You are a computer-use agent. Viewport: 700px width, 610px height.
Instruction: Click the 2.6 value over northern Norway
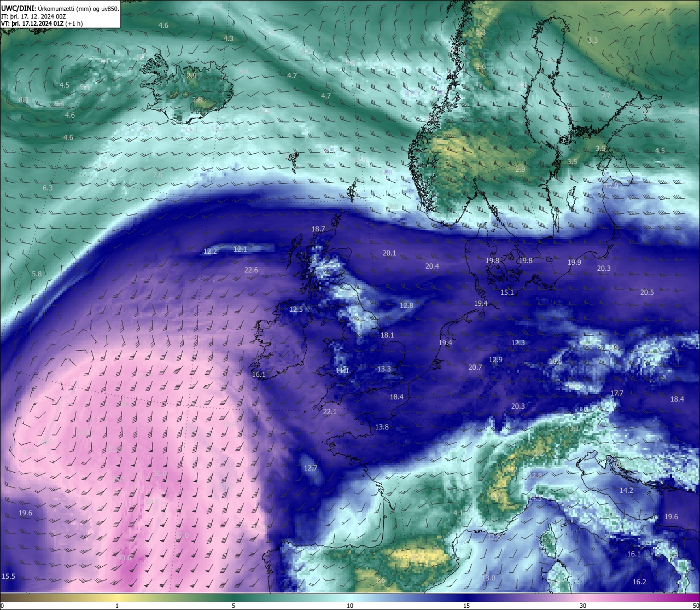pyautogui.click(x=481, y=67)
